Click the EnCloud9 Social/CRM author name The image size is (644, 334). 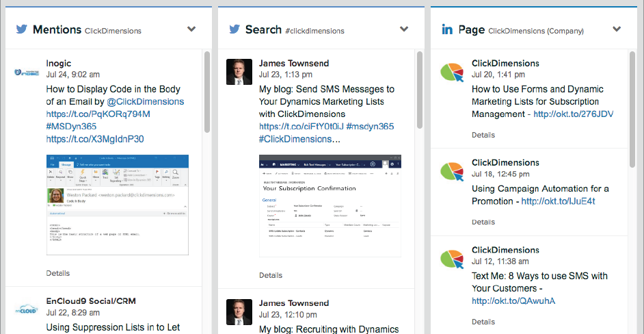point(91,300)
